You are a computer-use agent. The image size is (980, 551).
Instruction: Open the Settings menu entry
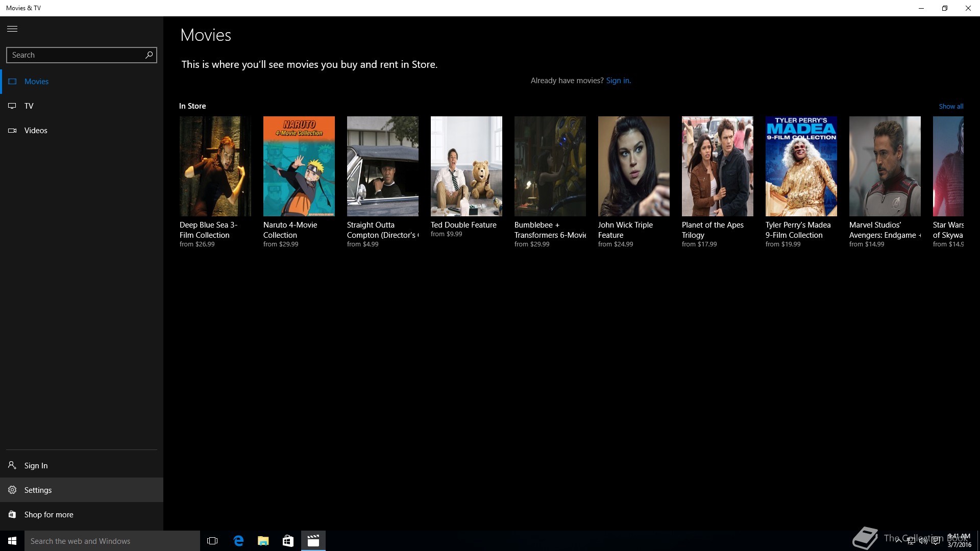(x=82, y=490)
